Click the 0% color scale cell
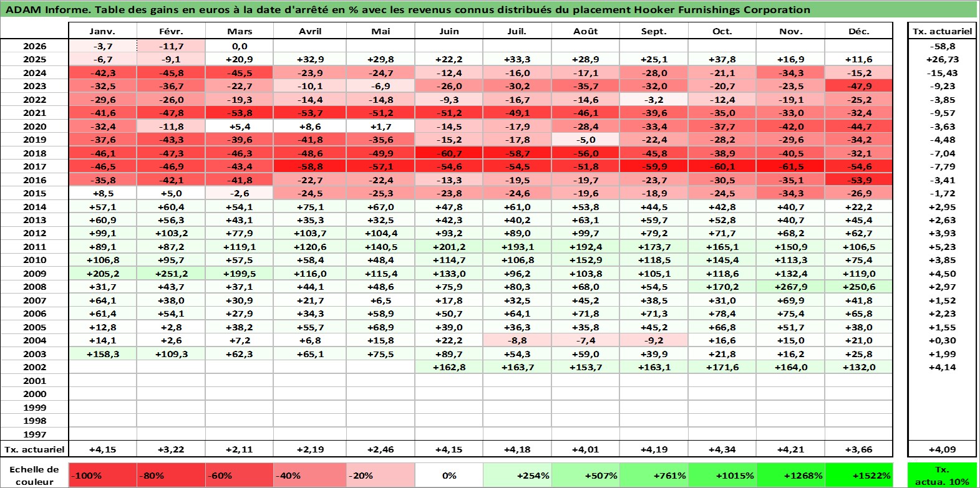The image size is (980, 488). tap(449, 475)
